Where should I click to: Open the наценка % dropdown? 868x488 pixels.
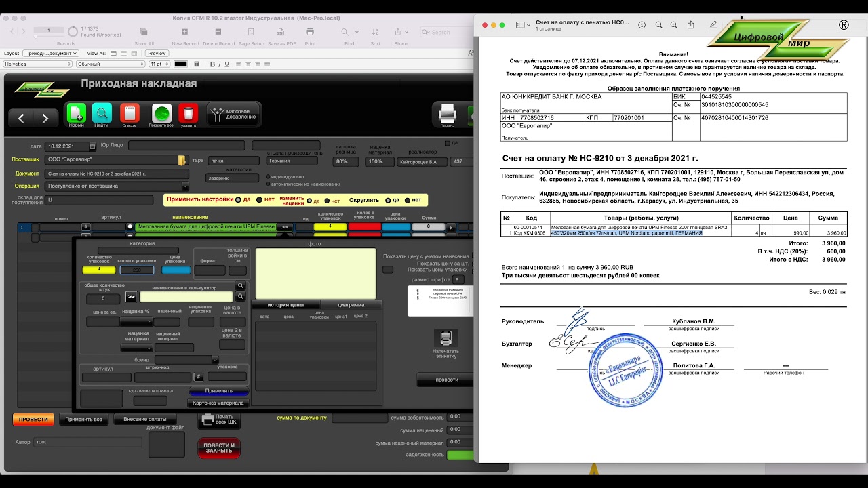(137, 322)
